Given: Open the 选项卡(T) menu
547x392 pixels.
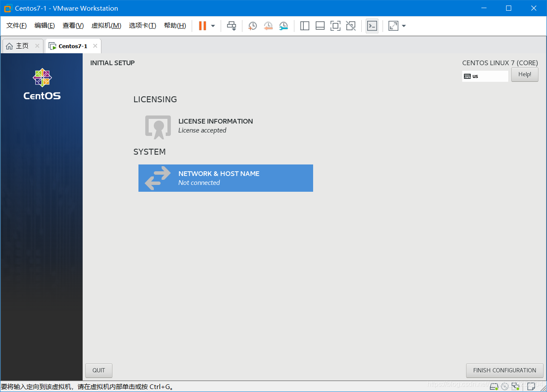Looking at the screenshot, I should pos(143,26).
